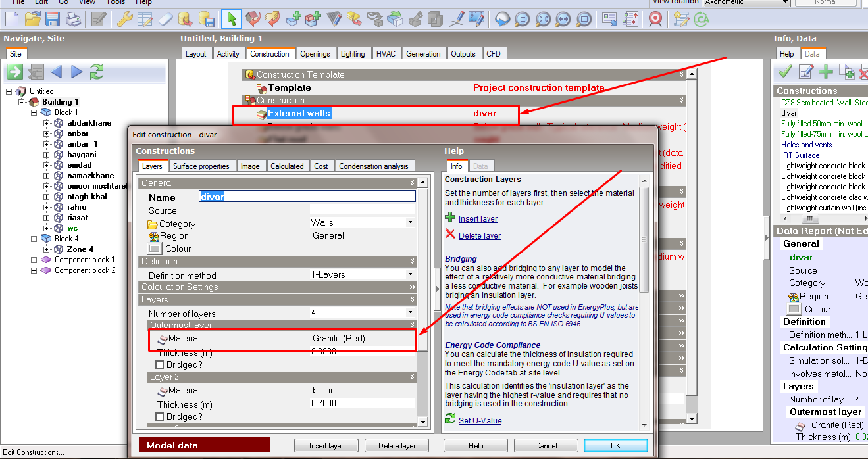868x459 pixels.
Task: Click the green checkmark in Info panel
Action: click(784, 72)
